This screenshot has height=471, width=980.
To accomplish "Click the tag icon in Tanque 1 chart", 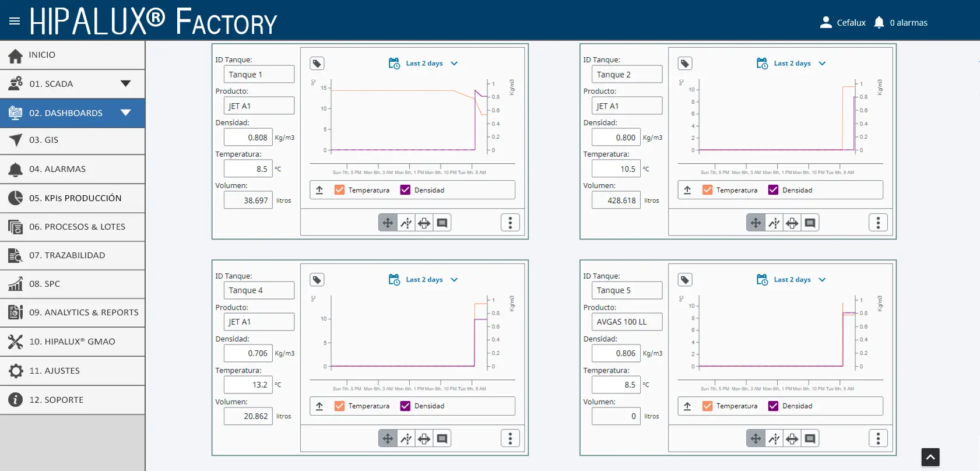I will point(317,64).
